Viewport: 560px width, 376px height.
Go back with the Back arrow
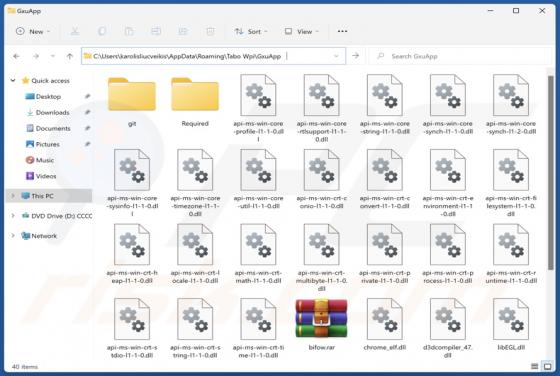click(x=16, y=56)
